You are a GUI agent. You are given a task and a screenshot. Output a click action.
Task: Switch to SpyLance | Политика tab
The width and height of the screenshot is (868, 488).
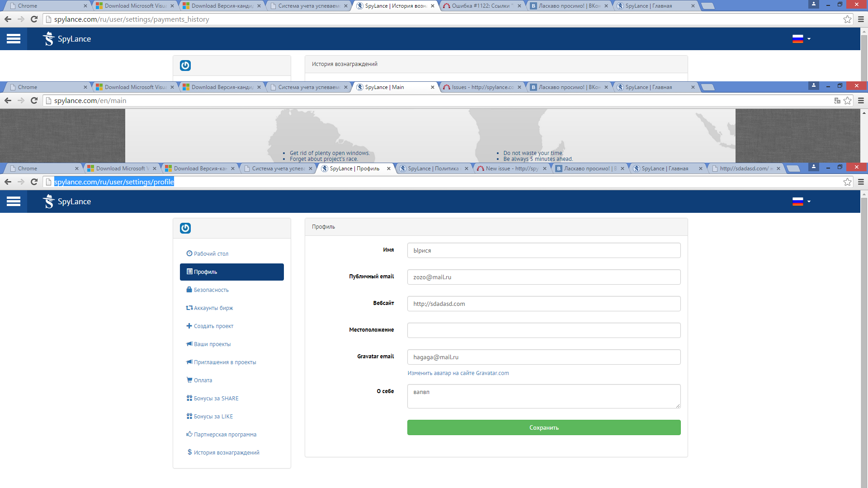(x=433, y=169)
